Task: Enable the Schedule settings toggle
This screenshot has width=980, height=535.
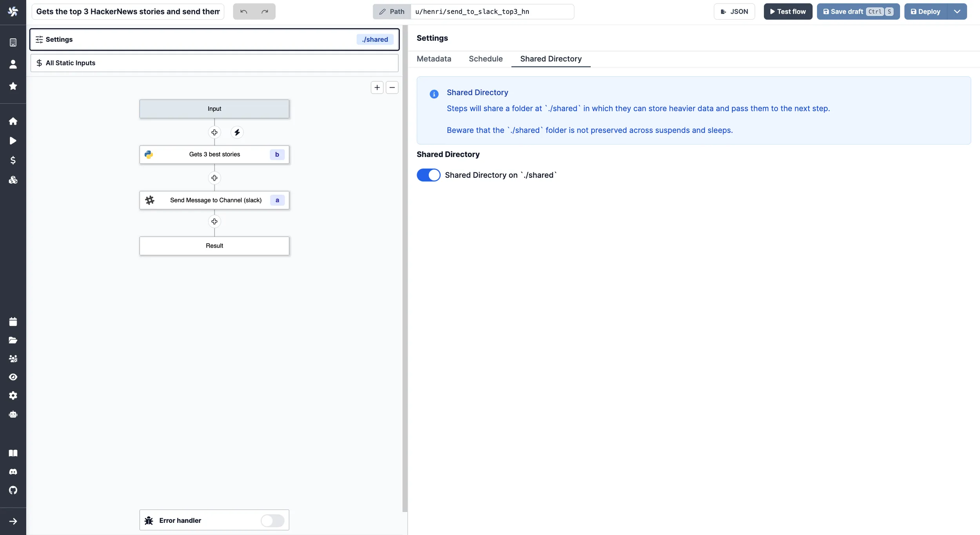Action: [486, 59]
